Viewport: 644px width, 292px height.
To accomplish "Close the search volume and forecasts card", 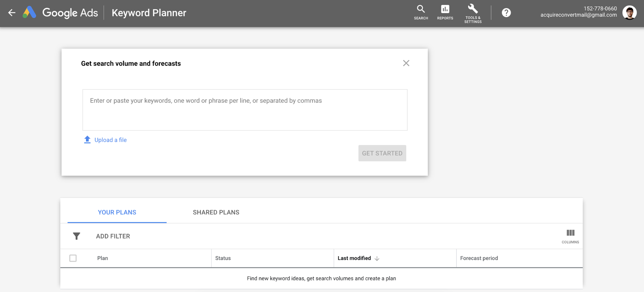I will pyautogui.click(x=406, y=63).
